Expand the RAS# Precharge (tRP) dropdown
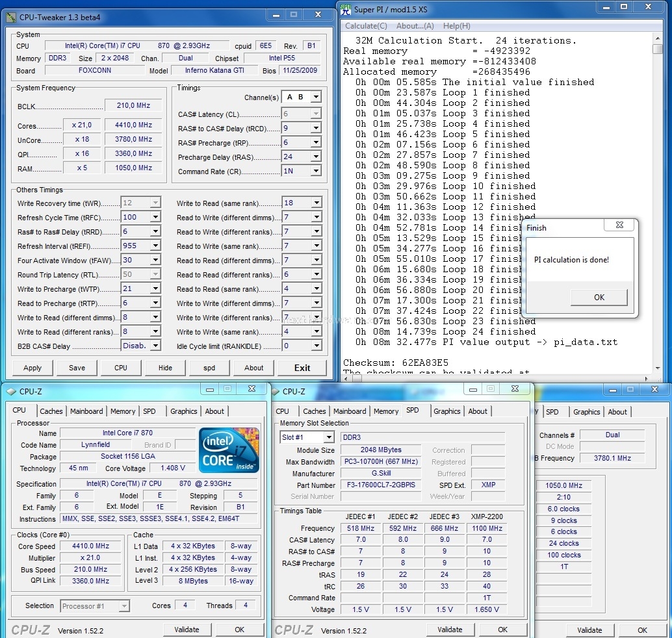 (316, 142)
